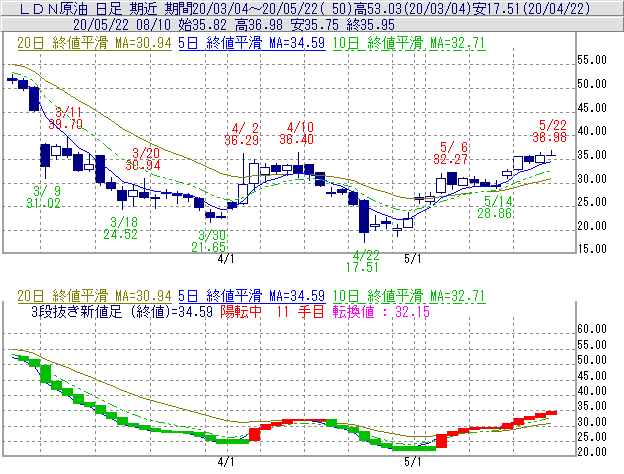Viewport: 624px width, 474px height.
Task: Click the latest candlestick at 5/22
Action: (x=551, y=154)
